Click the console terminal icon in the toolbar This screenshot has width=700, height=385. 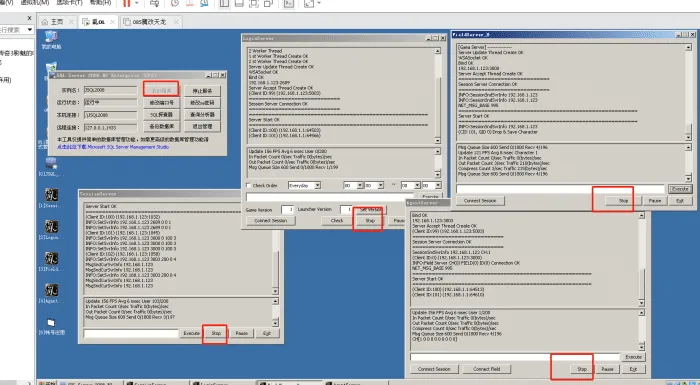pos(289,4)
